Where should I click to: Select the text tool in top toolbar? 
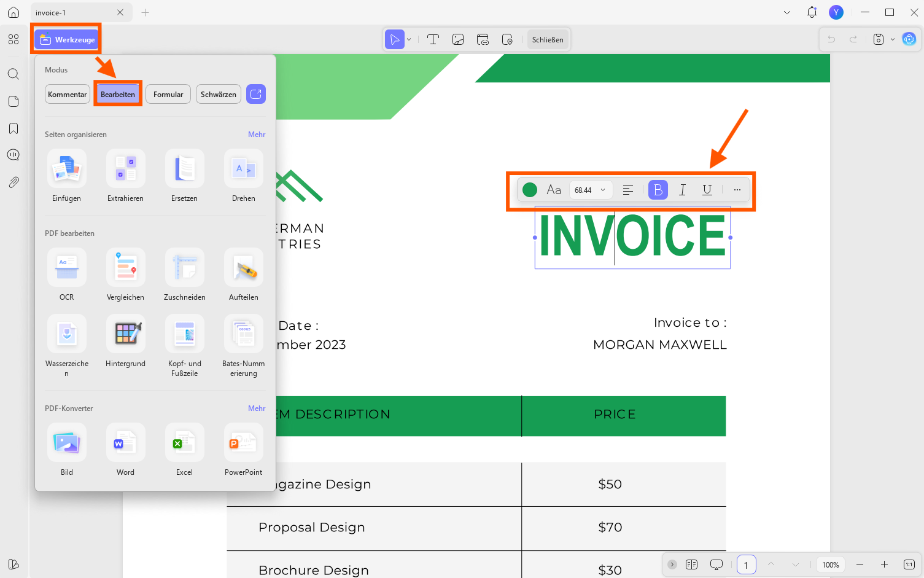(x=433, y=39)
